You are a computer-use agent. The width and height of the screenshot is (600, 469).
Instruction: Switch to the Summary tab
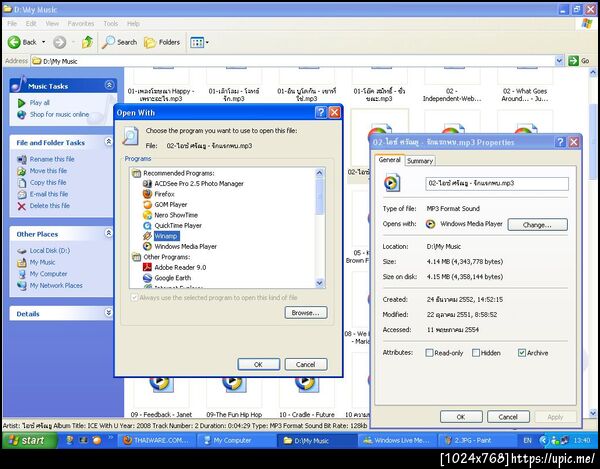click(420, 161)
